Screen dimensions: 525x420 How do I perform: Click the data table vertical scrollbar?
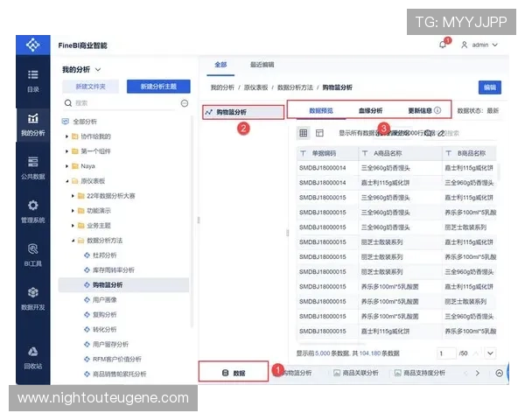[x=499, y=171]
